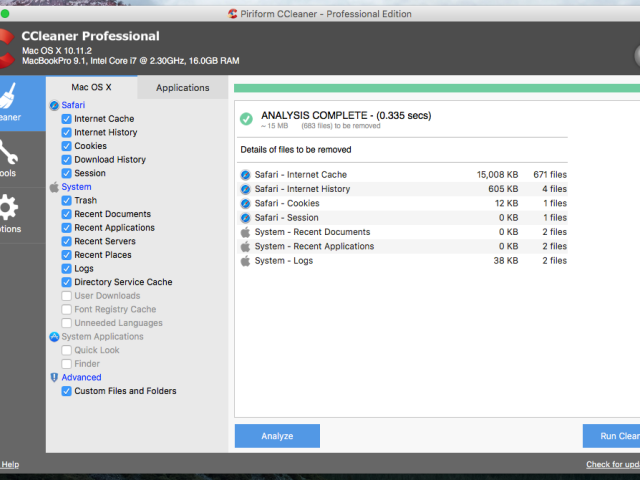
Task: Select 'Safari - Cookies' result text
Action: [287, 203]
